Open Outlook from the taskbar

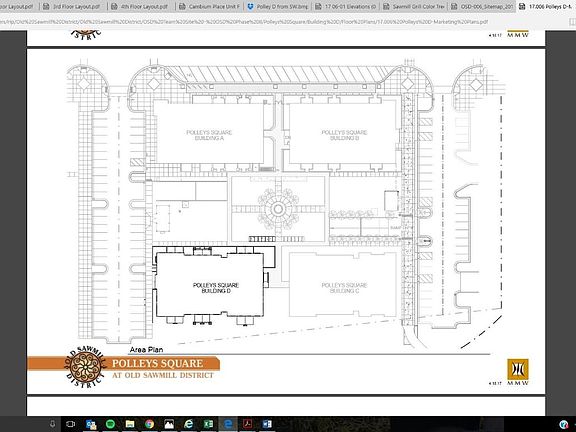(x=91, y=424)
